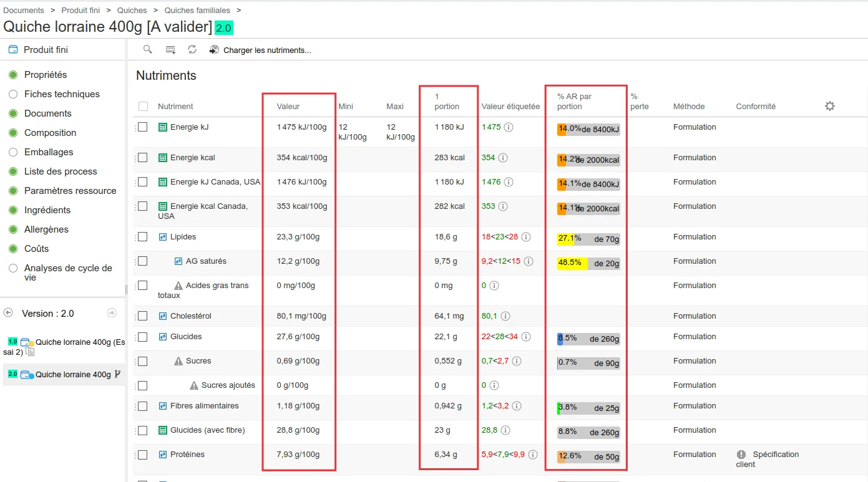Navigate to the Documents breadcrumb
Image resolution: width=868 pixels, height=482 pixels.
click(24, 10)
